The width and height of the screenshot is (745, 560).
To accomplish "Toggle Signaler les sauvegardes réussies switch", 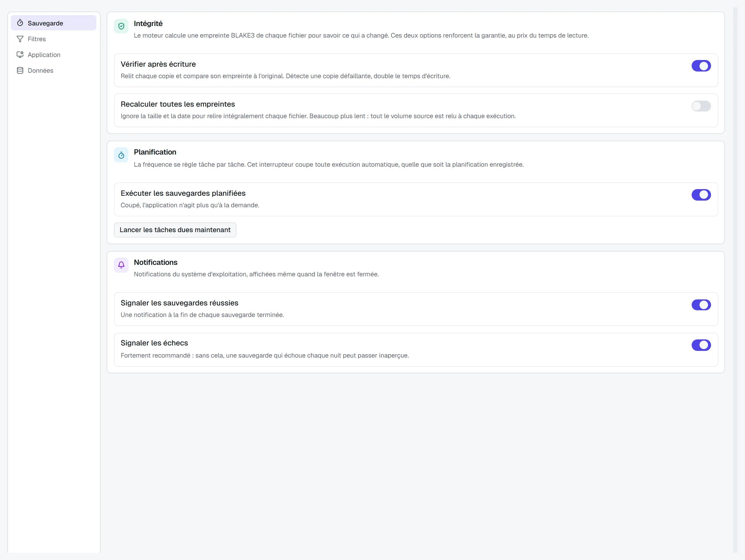I will [x=701, y=305].
